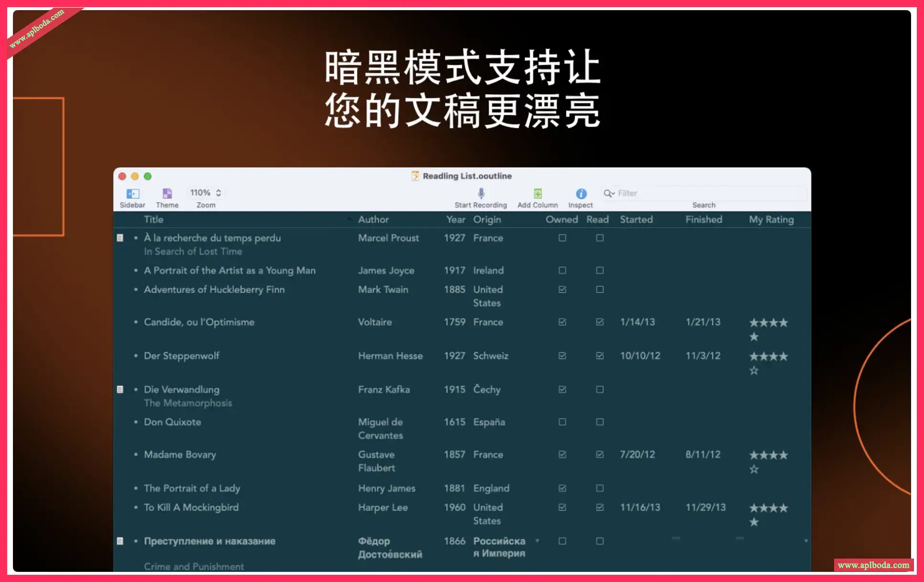
Task: Click the search magnifier icon in Filter field
Action: [x=608, y=193]
